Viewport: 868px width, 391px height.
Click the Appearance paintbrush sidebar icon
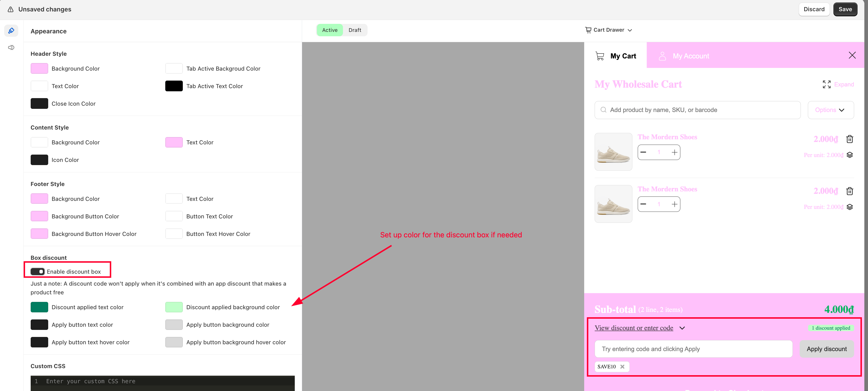tap(11, 31)
